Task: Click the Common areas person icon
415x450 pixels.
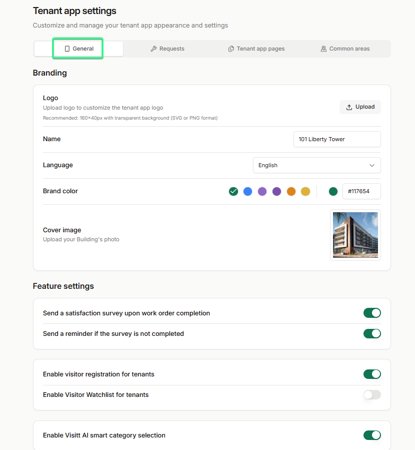Action: pyautogui.click(x=323, y=49)
